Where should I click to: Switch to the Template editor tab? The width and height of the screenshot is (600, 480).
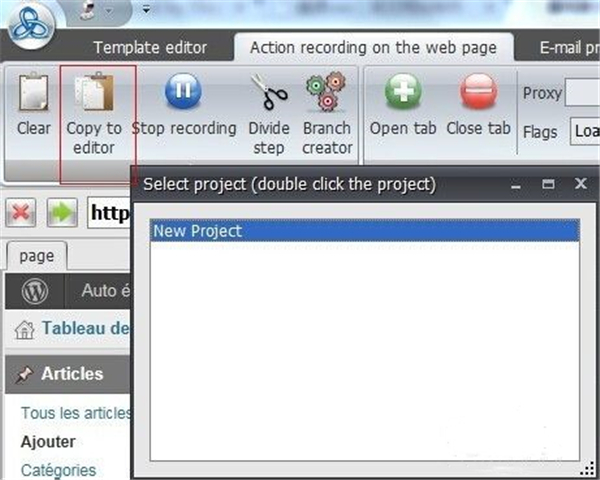tap(150, 47)
